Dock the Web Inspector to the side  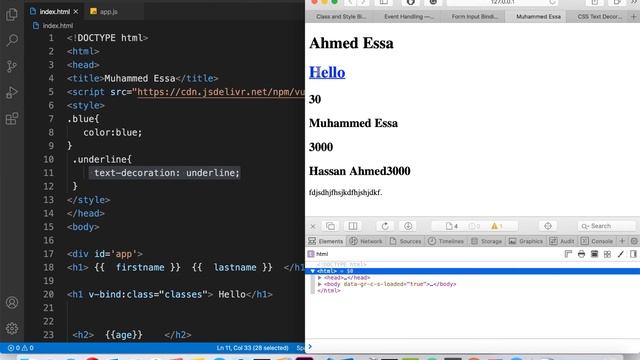[353, 226]
